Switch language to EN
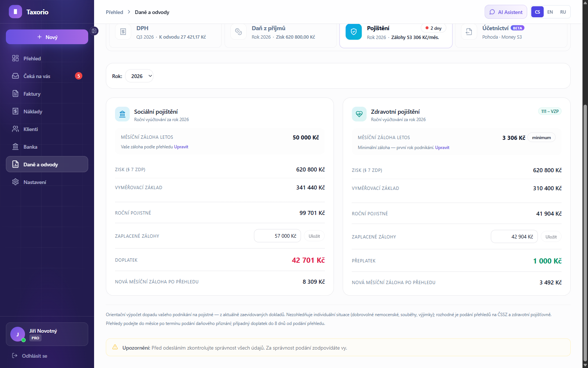 coord(550,12)
